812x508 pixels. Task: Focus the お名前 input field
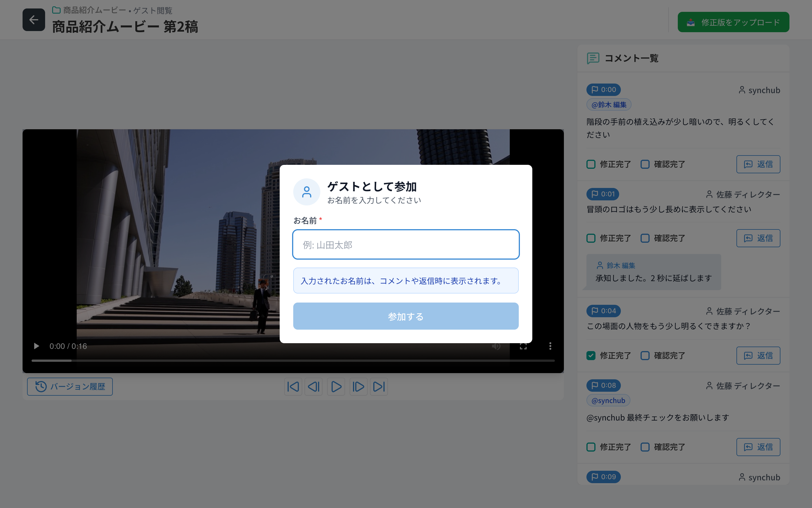(x=406, y=245)
